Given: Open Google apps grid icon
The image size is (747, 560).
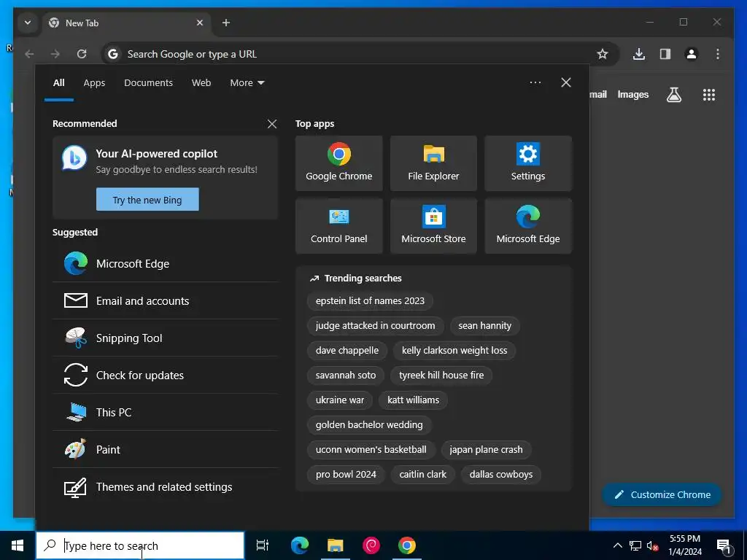Looking at the screenshot, I should 709,95.
